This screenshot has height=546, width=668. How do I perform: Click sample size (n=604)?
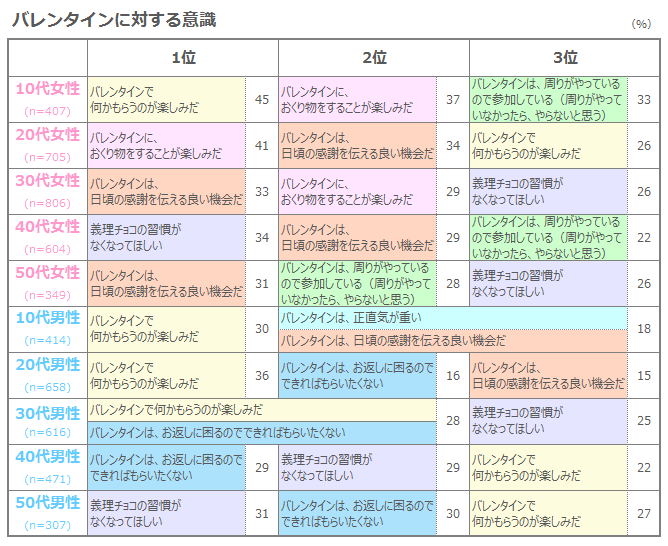pos(47,249)
